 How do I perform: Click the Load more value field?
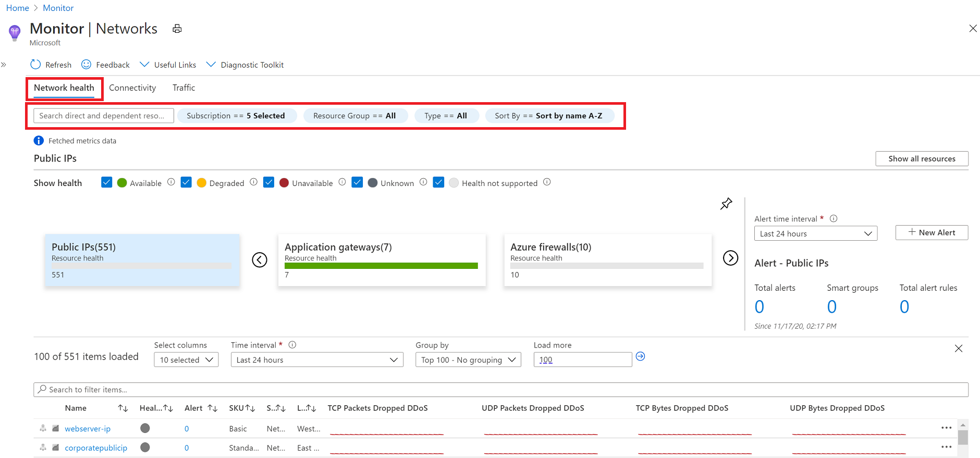[583, 360]
